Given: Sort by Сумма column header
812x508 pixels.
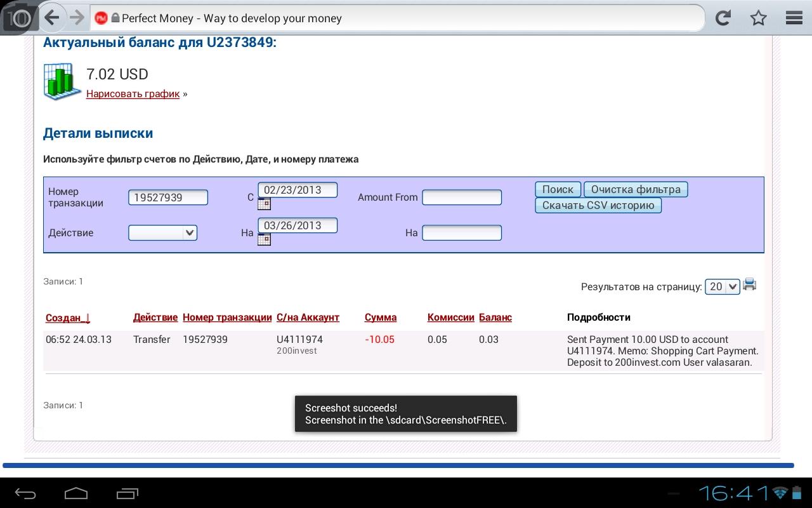Looking at the screenshot, I should pos(381,317).
